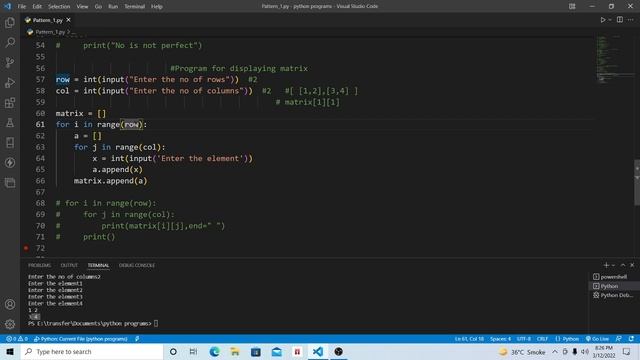Image resolution: width=640 pixels, height=360 pixels.
Task: Change indentation via Spaces: 4
Action: (x=500, y=339)
